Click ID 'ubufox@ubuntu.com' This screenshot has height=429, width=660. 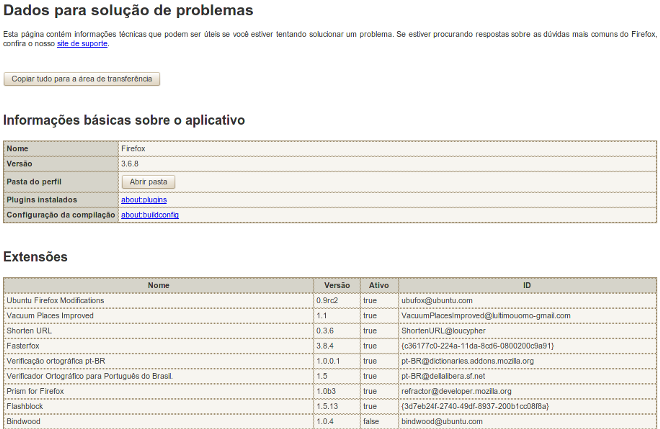pyautogui.click(x=437, y=301)
